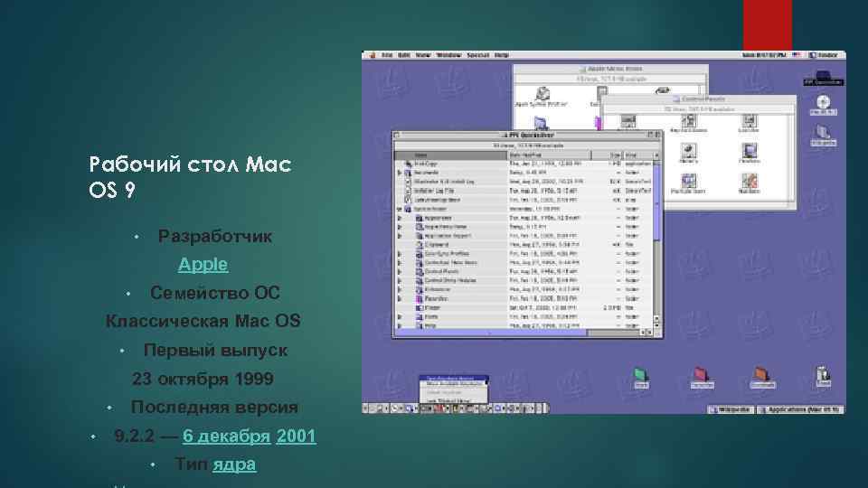Collapse the System Folder triangle
This screenshot has width=868, height=488.
399,209
